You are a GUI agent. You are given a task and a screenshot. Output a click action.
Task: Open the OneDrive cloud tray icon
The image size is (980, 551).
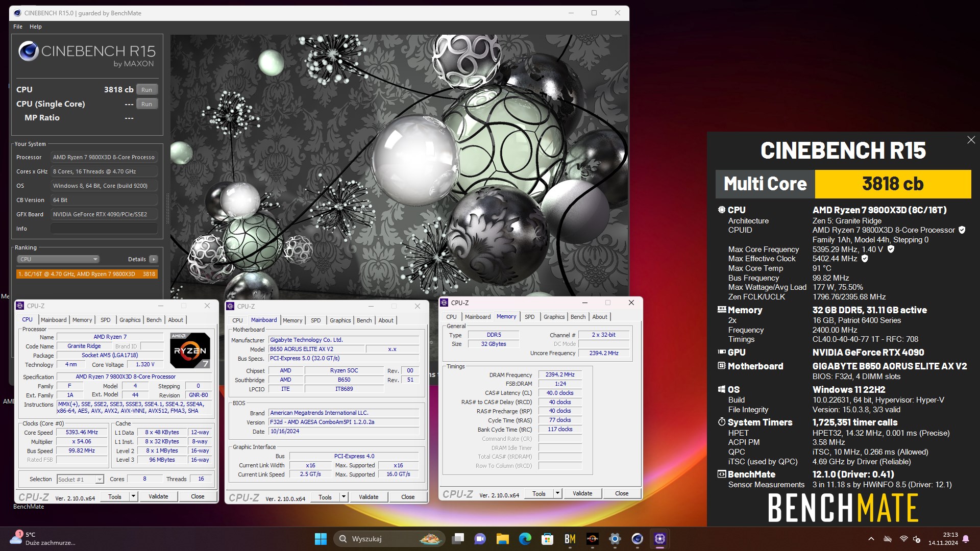[x=888, y=539]
